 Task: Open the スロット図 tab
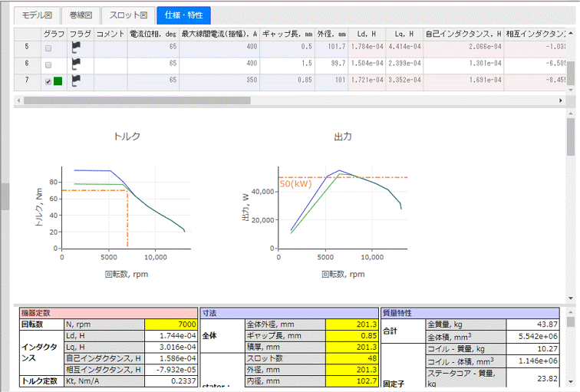coord(128,15)
